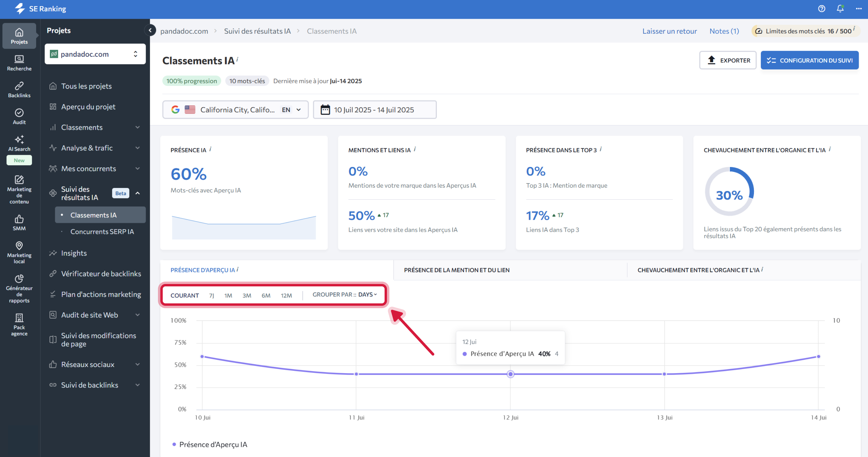This screenshot has height=457, width=868.
Task: Click the 12 Jui data point on chart
Action: point(511,374)
